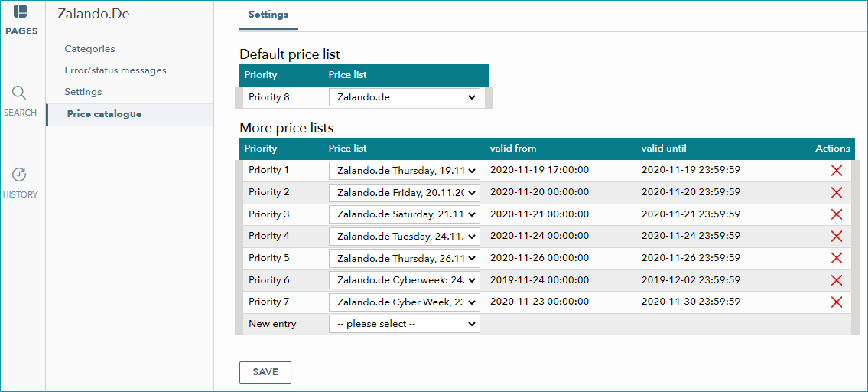Delete the Priority 2 price list row
This screenshot has height=392, width=868.
click(x=837, y=192)
